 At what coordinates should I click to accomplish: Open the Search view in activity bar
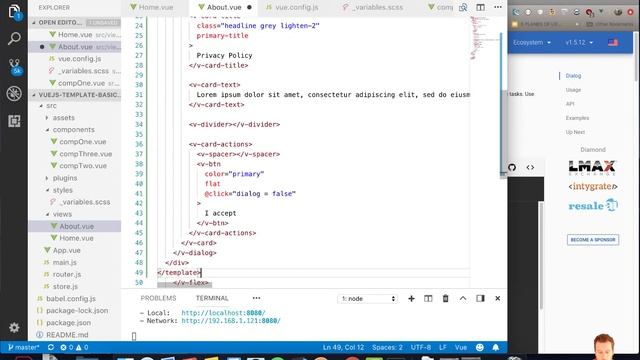tap(14, 39)
